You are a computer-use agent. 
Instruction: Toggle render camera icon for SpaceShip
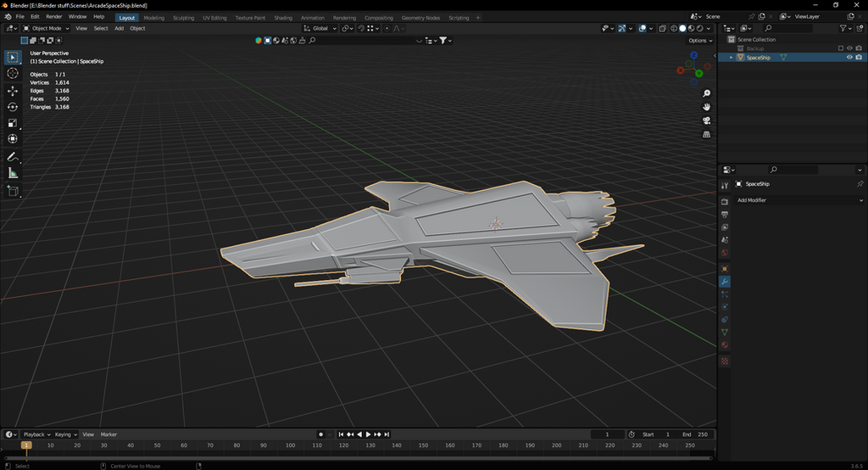point(859,57)
